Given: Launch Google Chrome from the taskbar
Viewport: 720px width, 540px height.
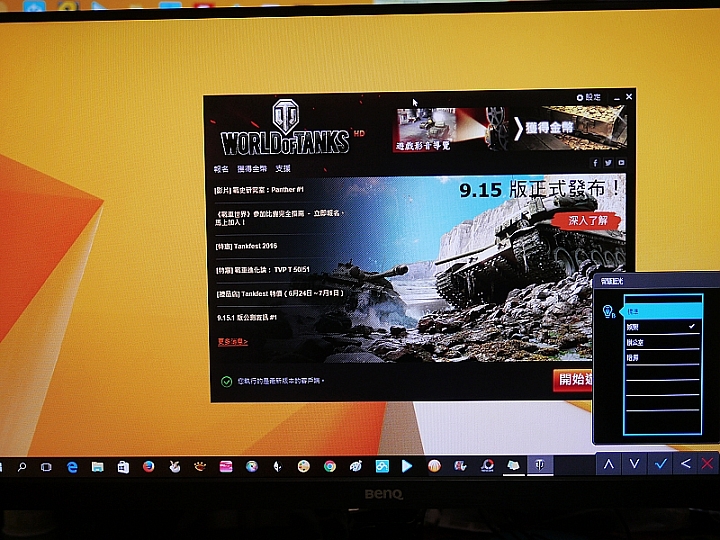Looking at the screenshot, I should coord(330,467).
